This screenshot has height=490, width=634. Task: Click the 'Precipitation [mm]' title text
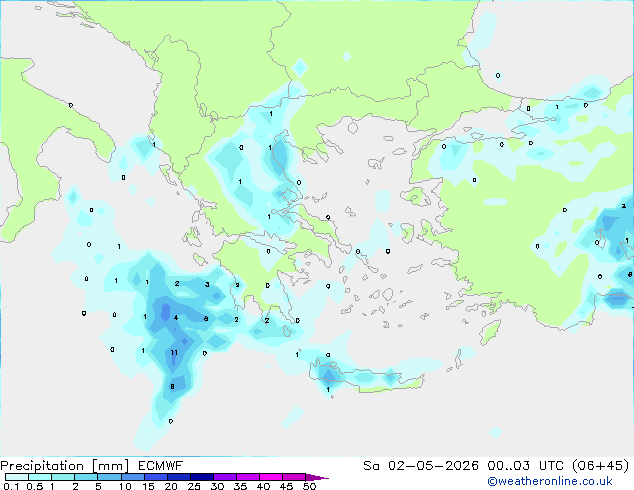(64, 466)
